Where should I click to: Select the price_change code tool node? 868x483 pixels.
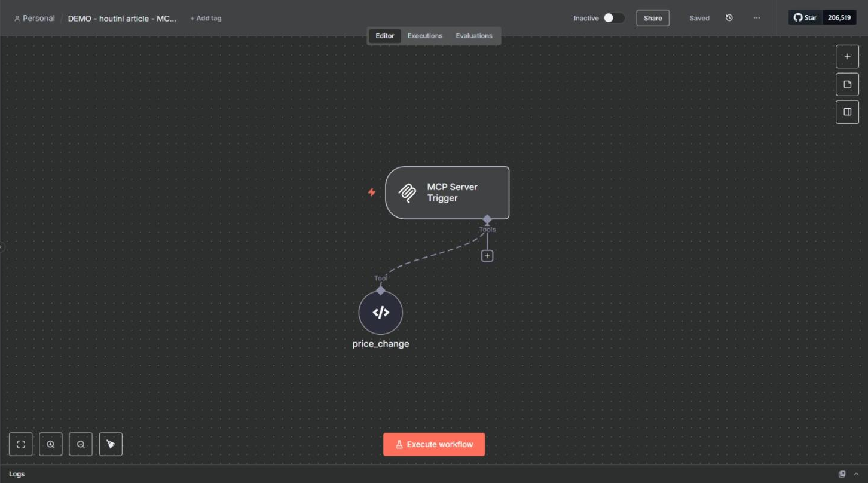tap(381, 313)
